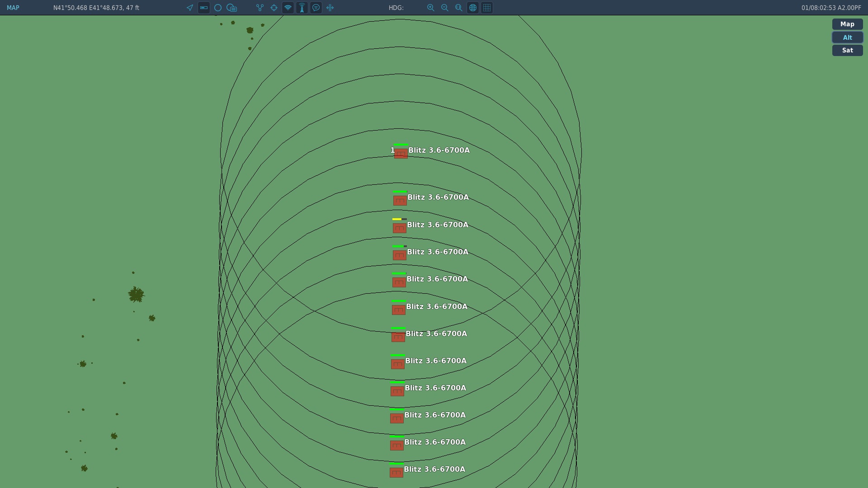The width and height of the screenshot is (868, 488).
Task: Click the yellow health bar above Blitz unit
Action: 400,219
